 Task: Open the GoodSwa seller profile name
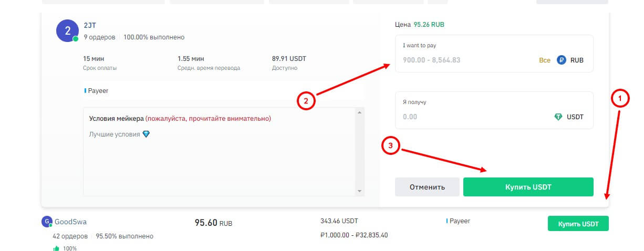(x=70, y=222)
